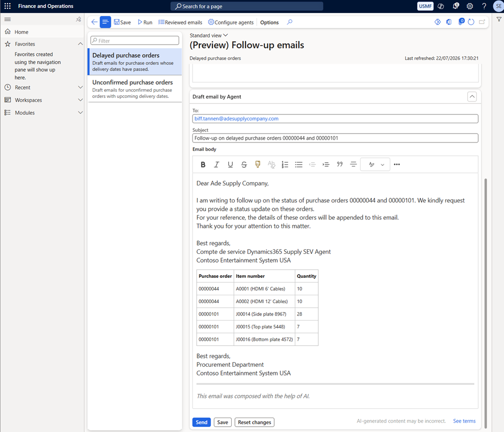Pin the navigation pane
Screen dimensions: 504x432
(x=79, y=19)
